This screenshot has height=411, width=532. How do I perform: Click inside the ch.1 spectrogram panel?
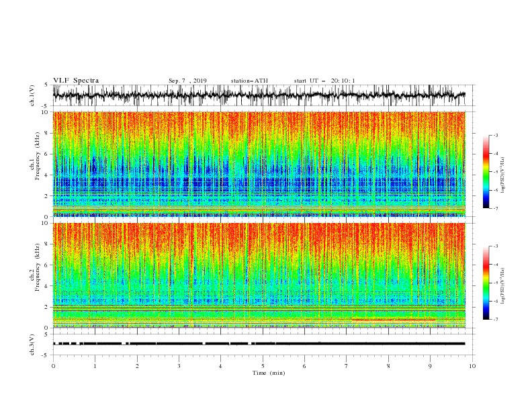[259, 164]
